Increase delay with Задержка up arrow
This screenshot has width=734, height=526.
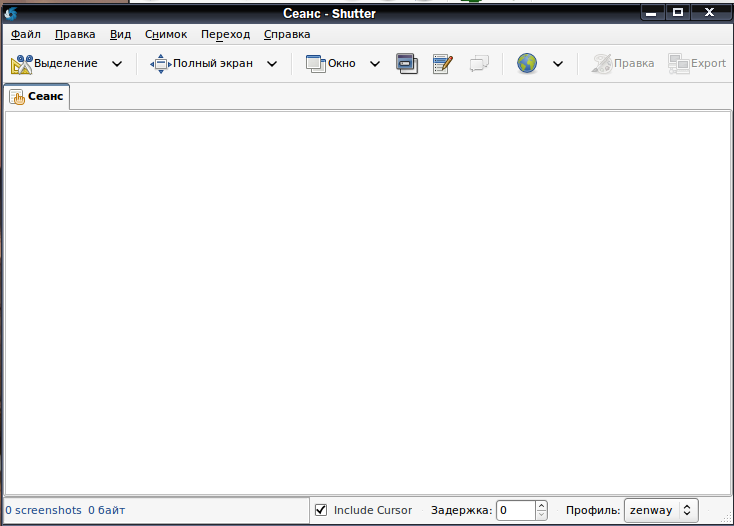coord(542,505)
